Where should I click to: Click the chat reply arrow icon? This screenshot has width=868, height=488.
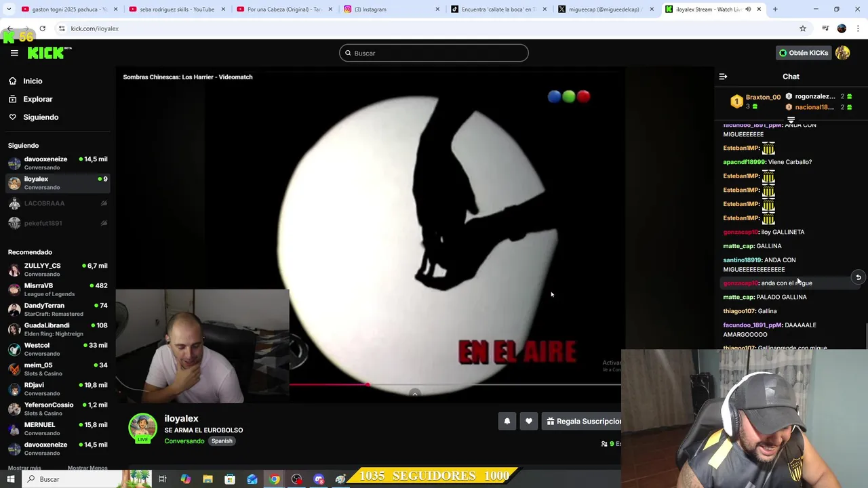[859, 277]
